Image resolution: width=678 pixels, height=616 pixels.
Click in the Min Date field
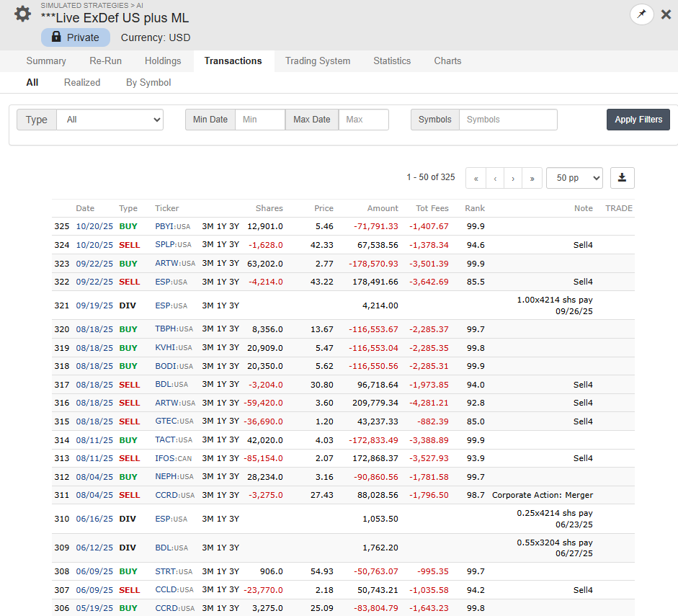[259, 120]
